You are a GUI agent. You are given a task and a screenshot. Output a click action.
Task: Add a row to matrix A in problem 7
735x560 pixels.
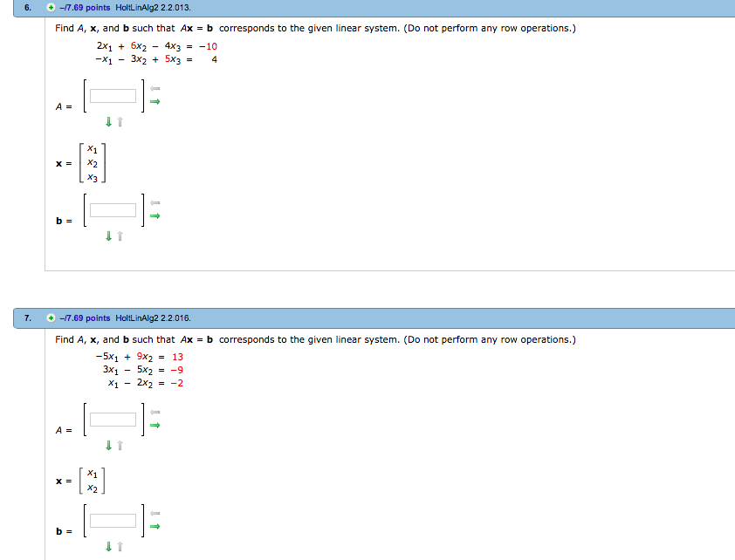coord(106,445)
